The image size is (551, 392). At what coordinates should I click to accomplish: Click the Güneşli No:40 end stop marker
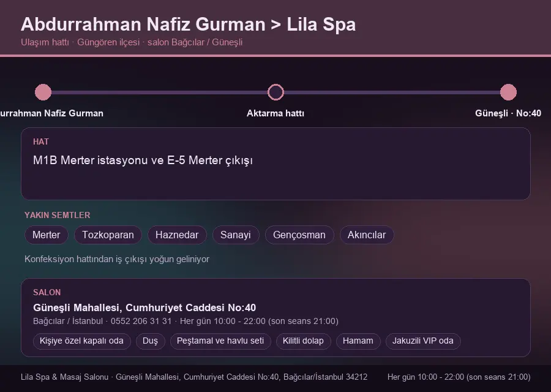coord(508,92)
